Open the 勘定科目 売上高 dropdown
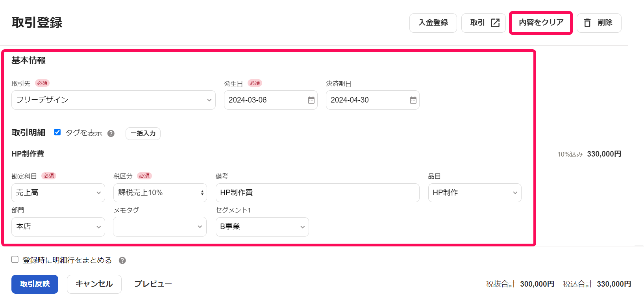The width and height of the screenshot is (644, 302). click(x=58, y=193)
